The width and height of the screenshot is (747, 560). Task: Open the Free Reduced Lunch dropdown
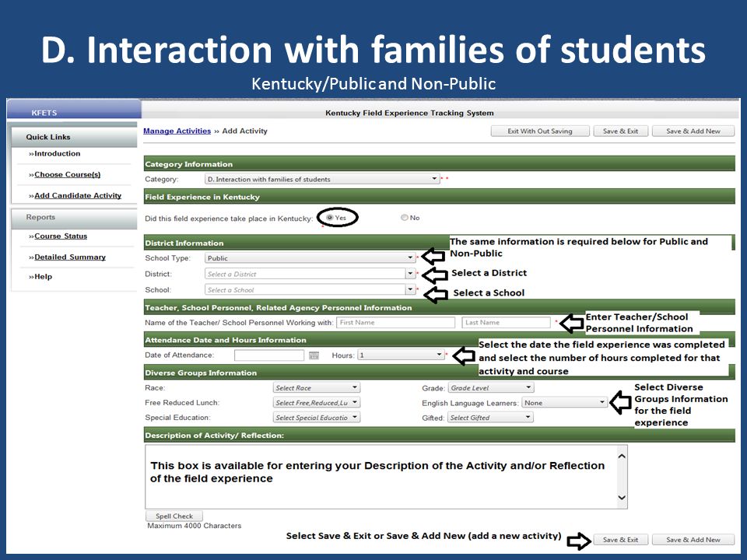[x=317, y=402]
